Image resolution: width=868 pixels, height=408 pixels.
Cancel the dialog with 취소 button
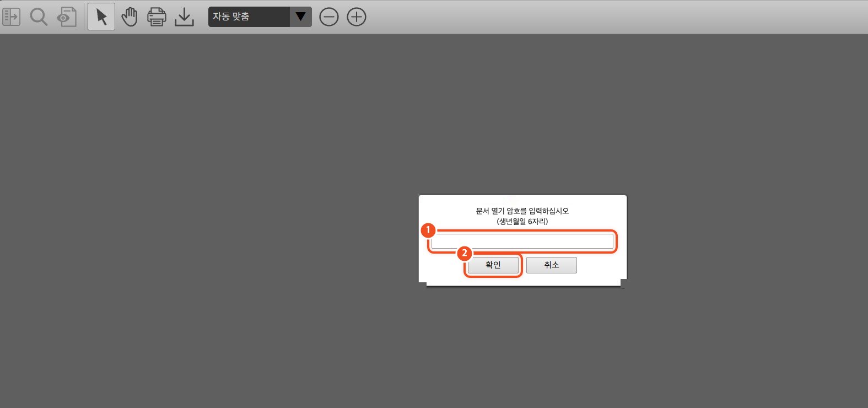[552, 265]
